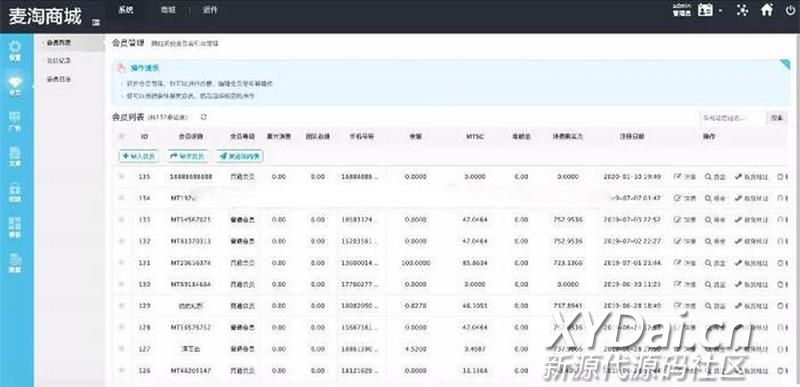Screen dimensions: 800x387
Task: Click the wrench action for member ID 134
Action: 751,198
